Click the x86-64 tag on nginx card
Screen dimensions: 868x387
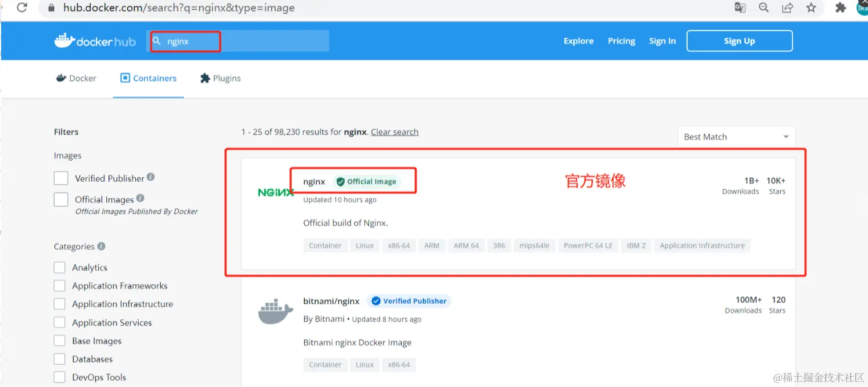399,246
